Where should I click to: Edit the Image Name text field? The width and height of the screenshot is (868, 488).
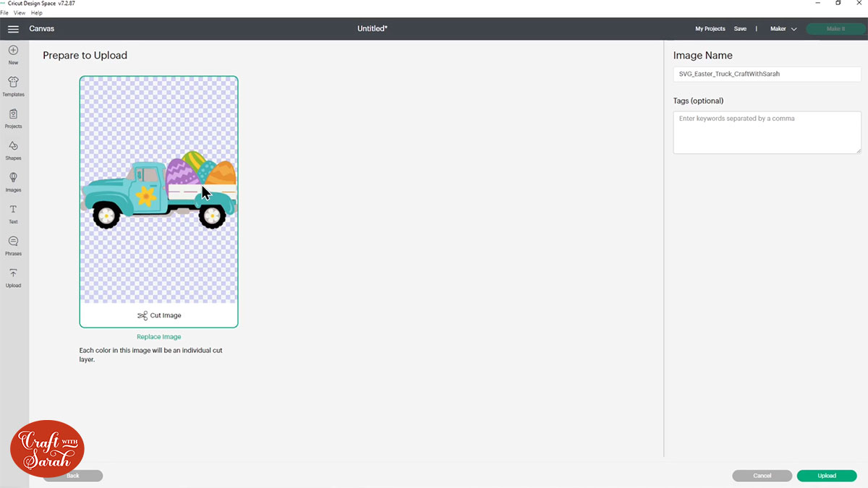coord(767,74)
